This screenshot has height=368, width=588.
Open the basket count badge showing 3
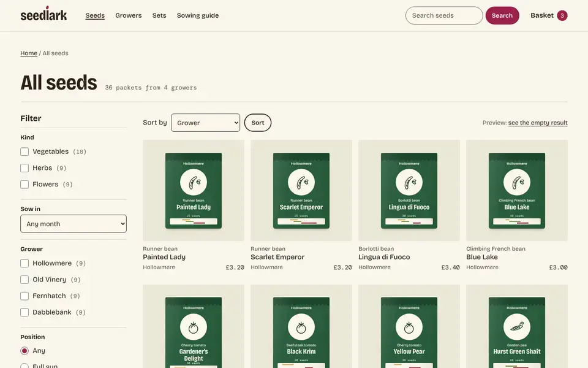(x=562, y=15)
